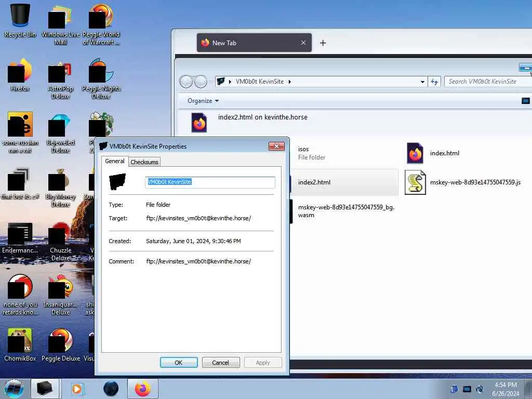Screen dimensions: 532x399
Task: Open Peggle Nights Deluxe desktop icon
Action: click(x=101, y=79)
